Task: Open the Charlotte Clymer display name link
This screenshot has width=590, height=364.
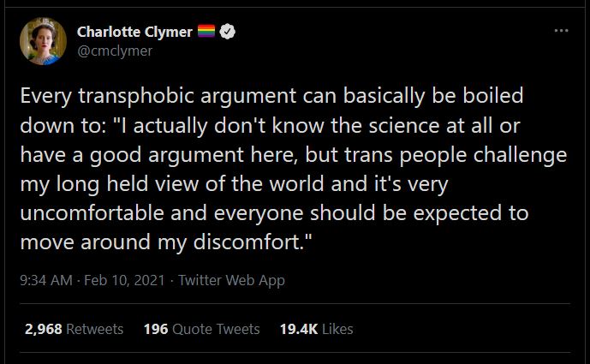Action: pyautogui.click(x=134, y=33)
